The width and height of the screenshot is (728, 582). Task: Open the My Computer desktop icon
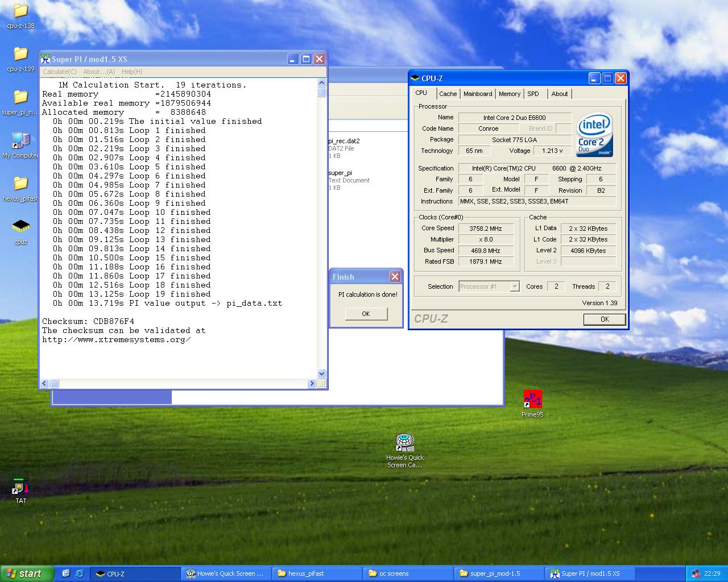20,145
